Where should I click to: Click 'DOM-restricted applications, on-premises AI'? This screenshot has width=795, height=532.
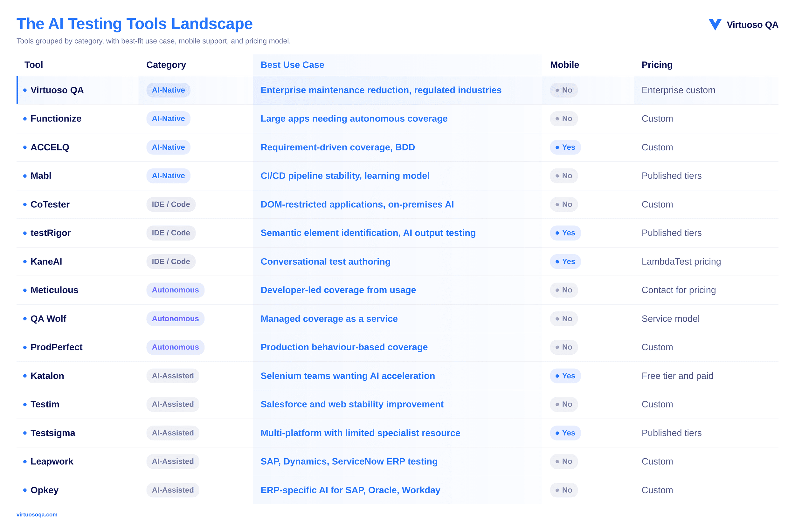(x=357, y=205)
